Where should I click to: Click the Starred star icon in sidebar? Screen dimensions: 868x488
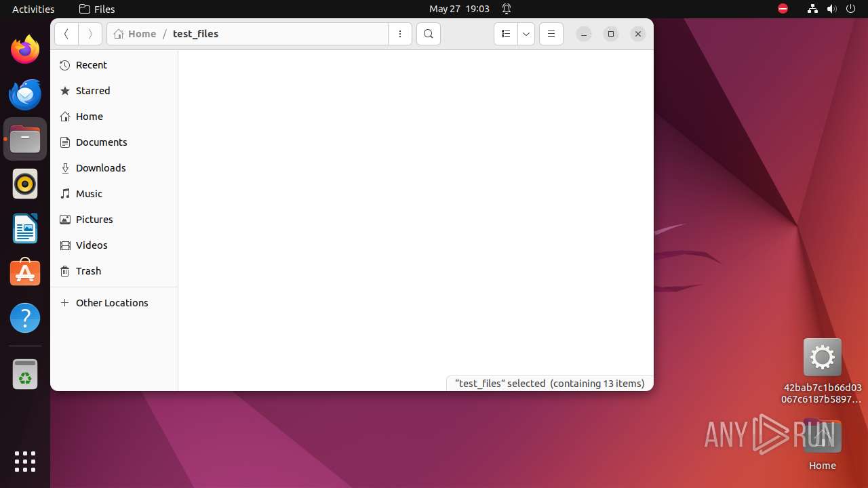point(65,91)
